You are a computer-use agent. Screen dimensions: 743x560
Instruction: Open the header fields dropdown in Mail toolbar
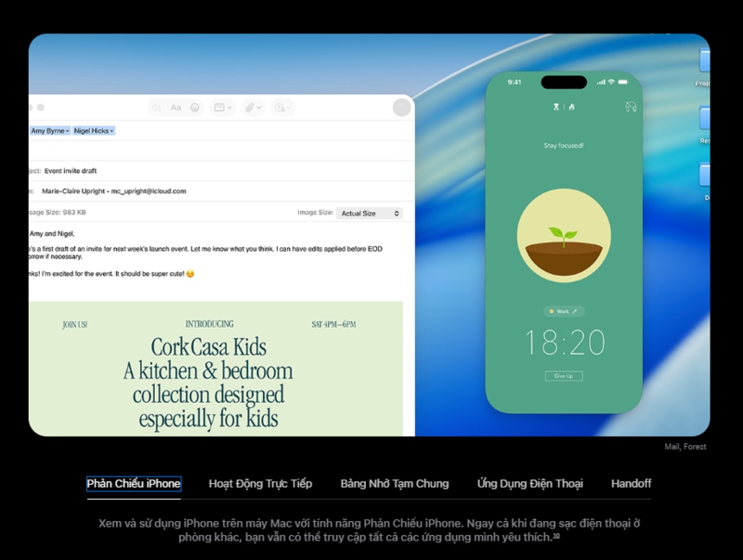[x=222, y=108]
